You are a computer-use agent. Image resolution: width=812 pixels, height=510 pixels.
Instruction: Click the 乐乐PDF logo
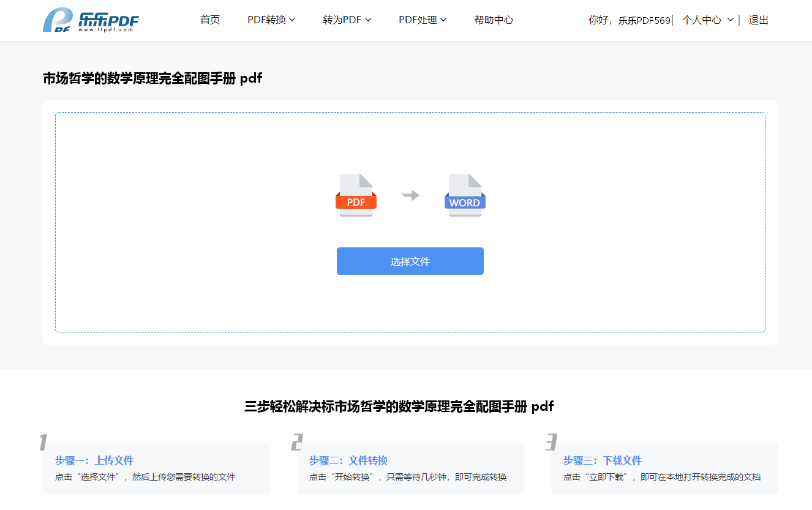[x=91, y=20]
